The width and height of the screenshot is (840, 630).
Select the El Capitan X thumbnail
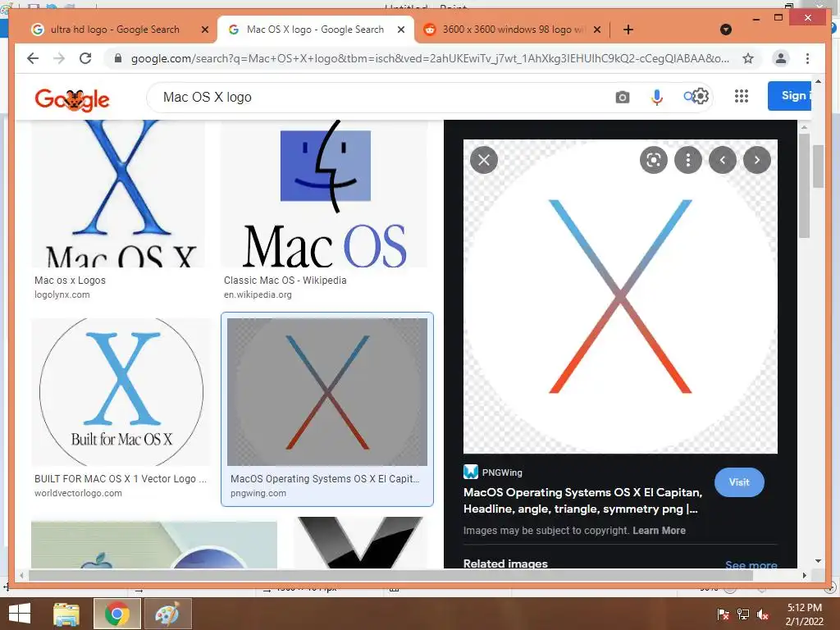point(327,392)
